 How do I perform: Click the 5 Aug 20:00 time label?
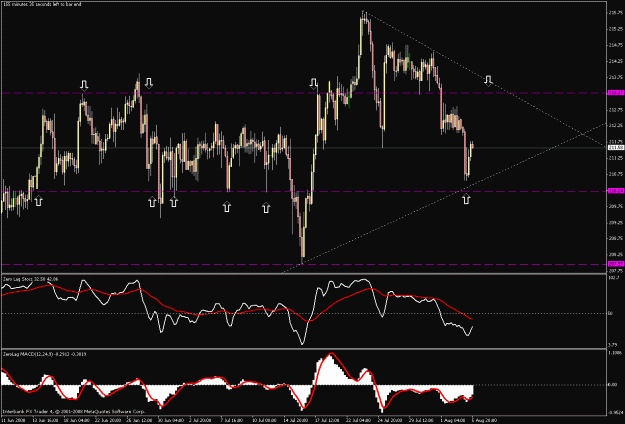[483, 420]
